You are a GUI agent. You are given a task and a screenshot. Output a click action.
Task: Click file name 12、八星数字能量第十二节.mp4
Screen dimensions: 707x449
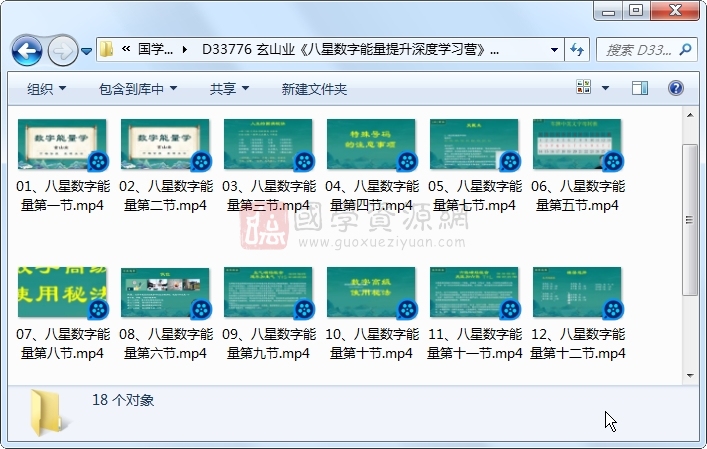(x=578, y=344)
